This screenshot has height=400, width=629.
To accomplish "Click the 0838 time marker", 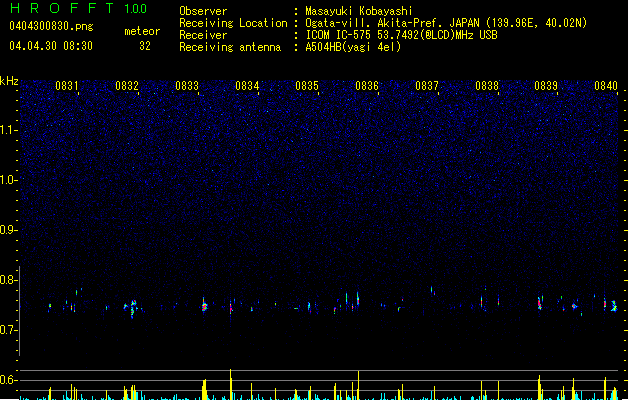I will click(487, 86).
